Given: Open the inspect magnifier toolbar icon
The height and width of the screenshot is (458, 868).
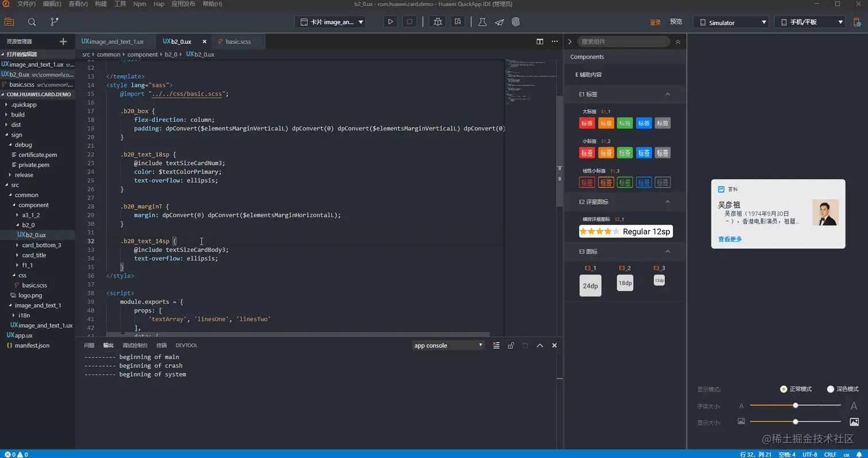Looking at the screenshot, I should (458, 22).
